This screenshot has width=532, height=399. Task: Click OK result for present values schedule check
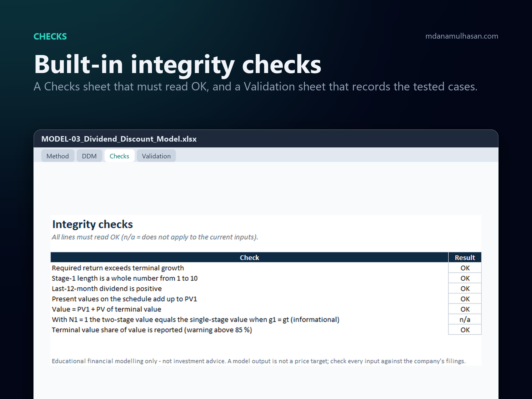(x=465, y=299)
